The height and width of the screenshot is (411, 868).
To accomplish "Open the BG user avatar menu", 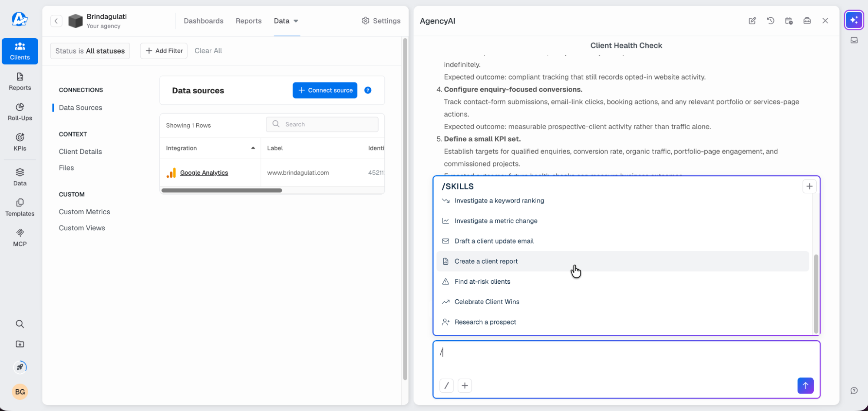I will pos(20,392).
